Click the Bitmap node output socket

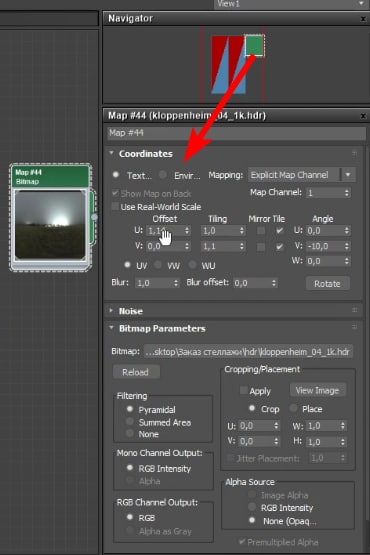(x=94, y=217)
